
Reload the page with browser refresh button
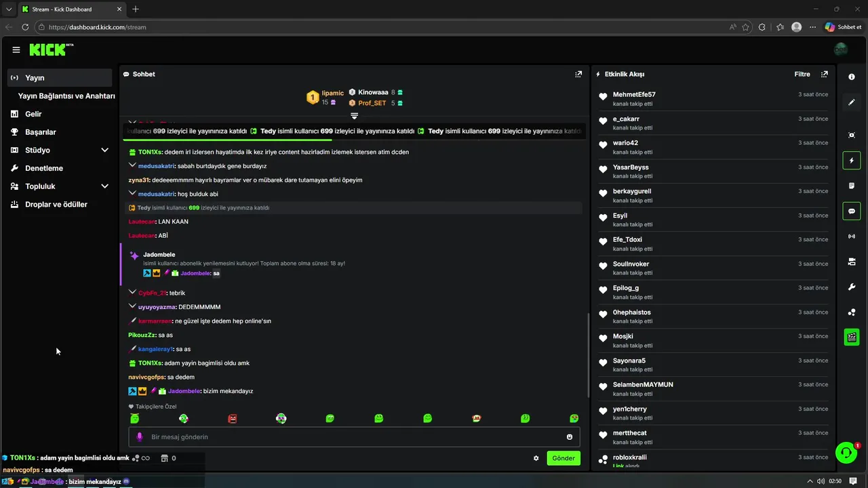pos(25,27)
